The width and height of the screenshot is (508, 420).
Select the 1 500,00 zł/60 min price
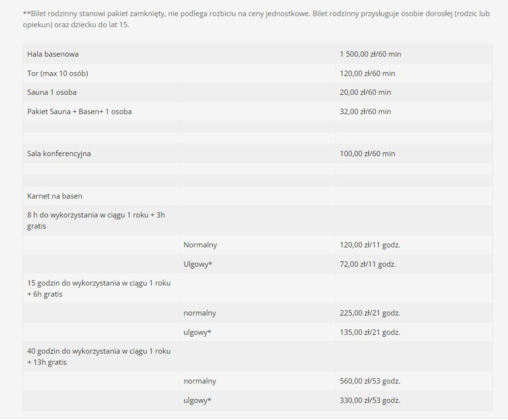[370, 54]
